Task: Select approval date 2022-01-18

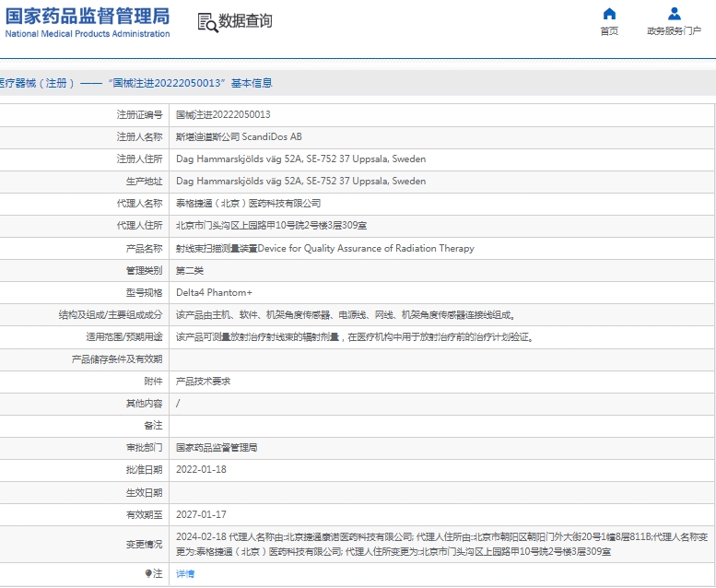Action: [x=202, y=470]
